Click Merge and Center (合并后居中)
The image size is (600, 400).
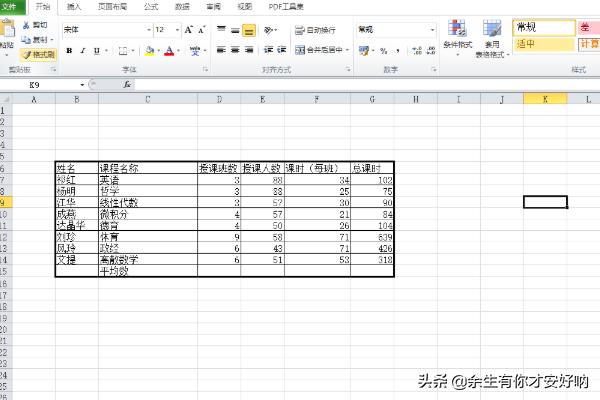pyautogui.click(x=319, y=50)
